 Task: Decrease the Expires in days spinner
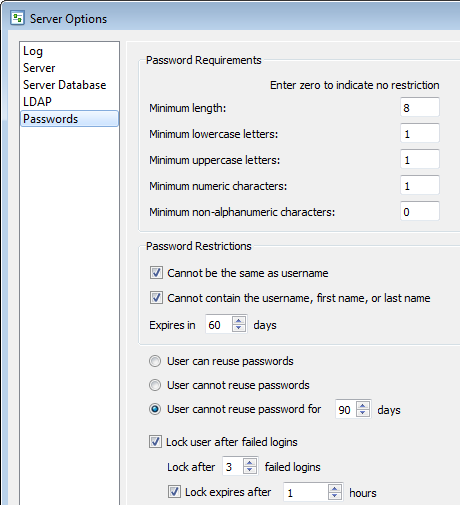tap(239, 328)
